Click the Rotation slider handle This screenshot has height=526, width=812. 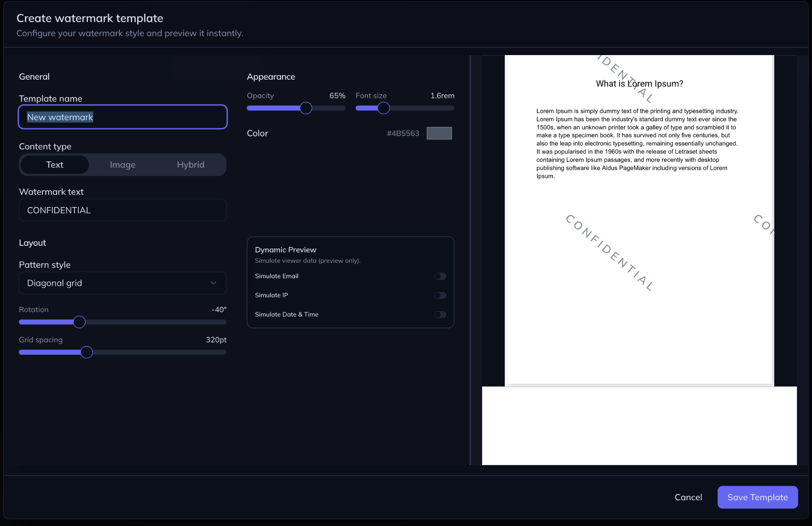(x=79, y=322)
